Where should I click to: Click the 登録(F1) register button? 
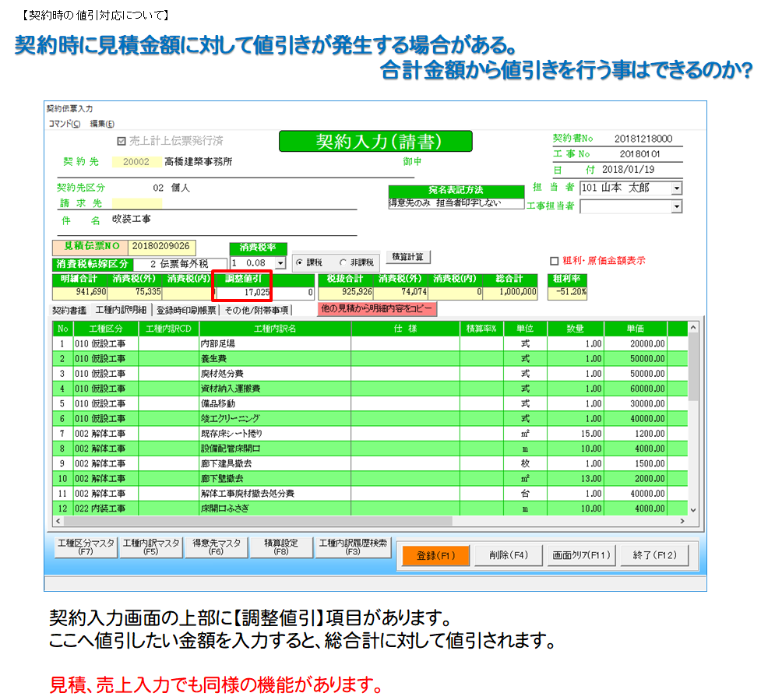(435, 555)
